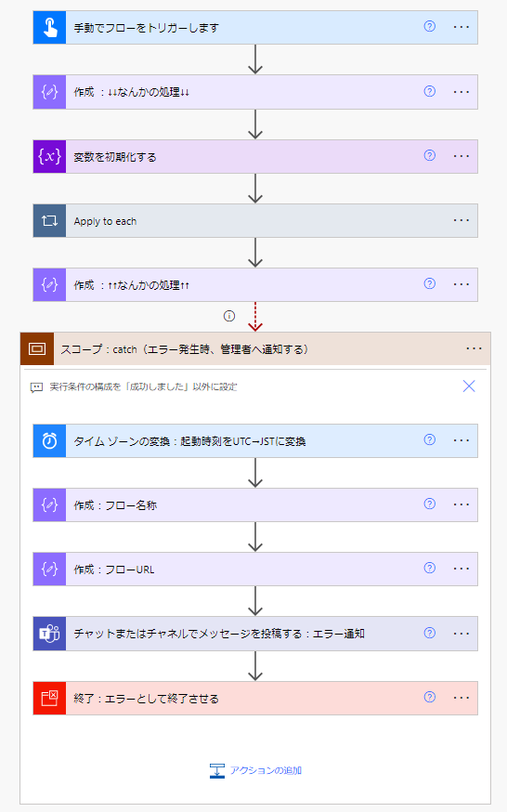The width and height of the screenshot is (507, 812).
Task: Open help for 作成：フローURL action
Action: point(429,568)
